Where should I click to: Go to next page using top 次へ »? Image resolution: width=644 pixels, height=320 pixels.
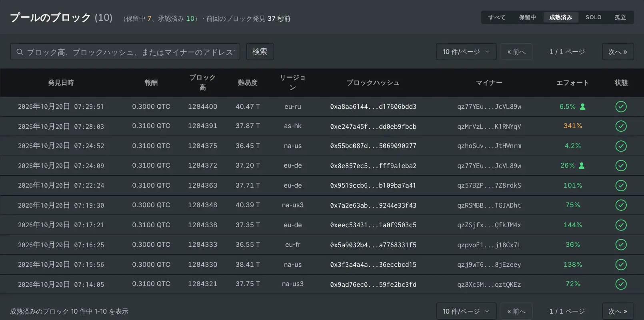[x=618, y=52]
